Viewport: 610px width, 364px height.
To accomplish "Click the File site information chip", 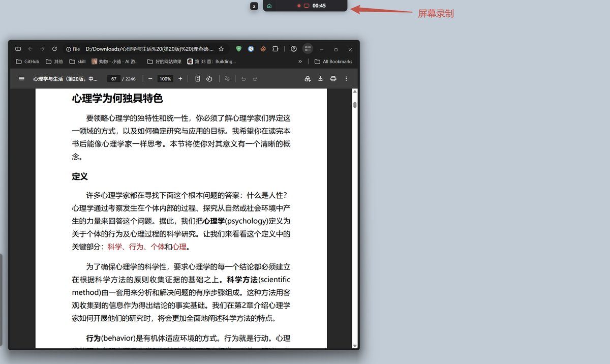I will pyautogui.click(x=73, y=49).
